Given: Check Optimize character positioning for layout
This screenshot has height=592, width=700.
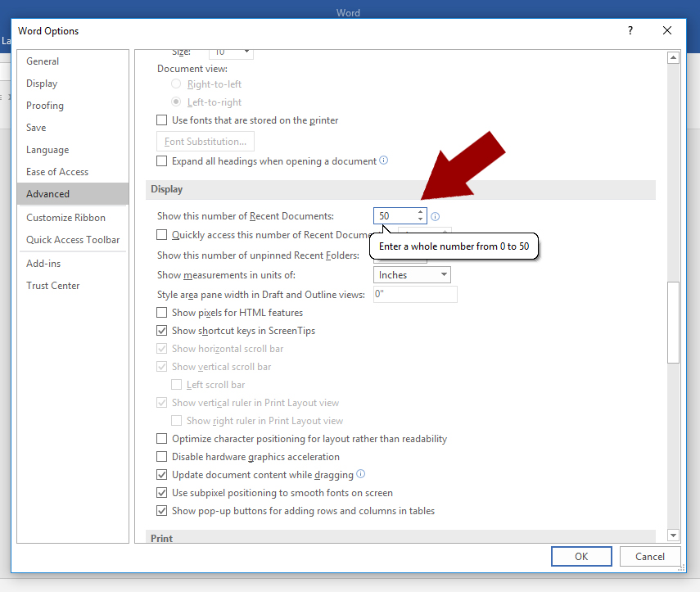Looking at the screenshot, I should [161, 439].
